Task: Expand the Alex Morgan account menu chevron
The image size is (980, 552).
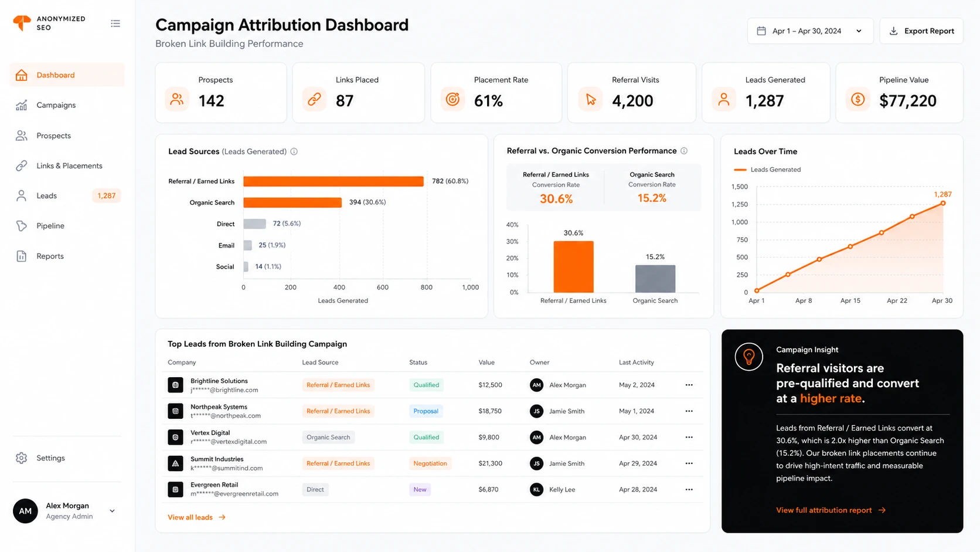Action: click(112, 511)
